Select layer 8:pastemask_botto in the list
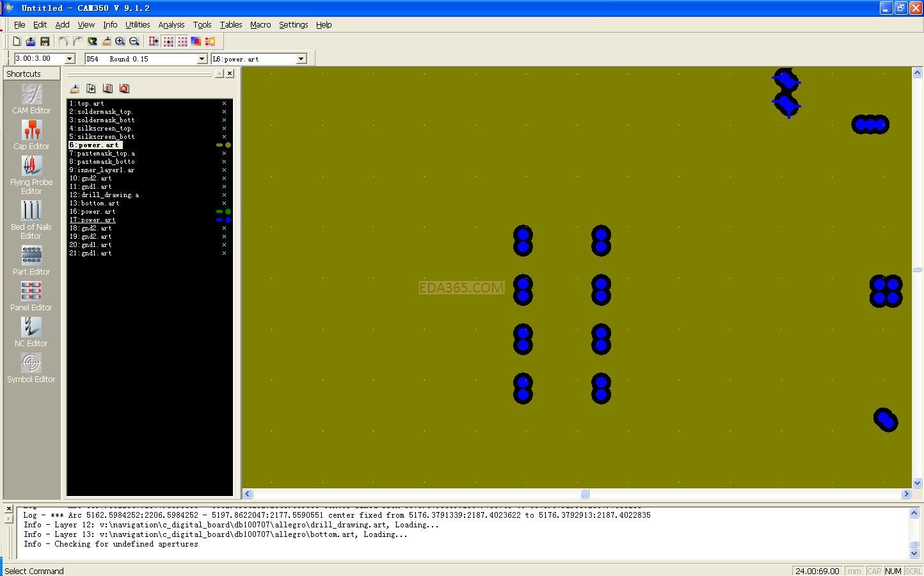The image size is (924, 576). pos(102,161)
